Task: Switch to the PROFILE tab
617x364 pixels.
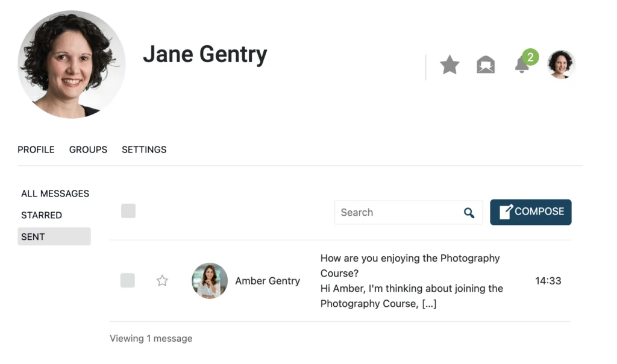Action: click(x=36, y=149)
